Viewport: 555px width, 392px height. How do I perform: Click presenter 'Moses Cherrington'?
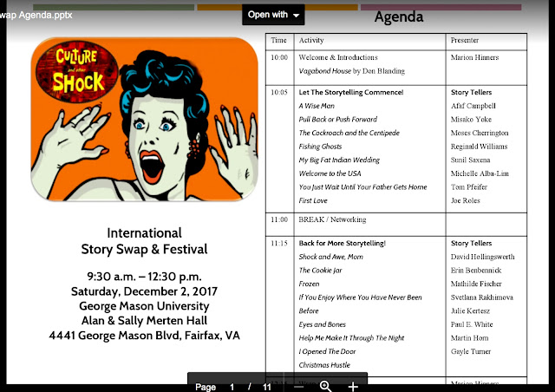coord(480,133)
